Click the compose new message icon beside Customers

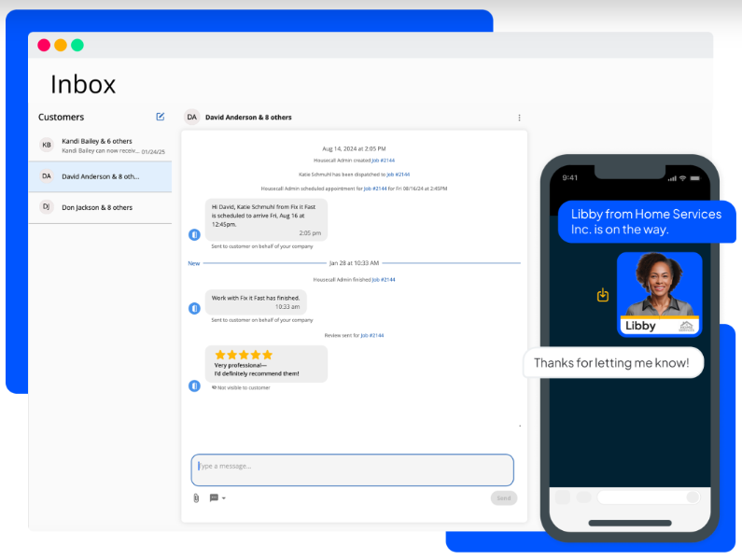161,117
